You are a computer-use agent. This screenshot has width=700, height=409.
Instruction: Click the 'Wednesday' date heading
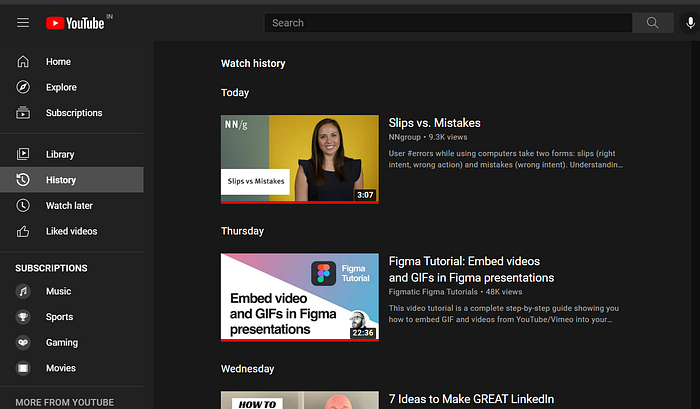[x=247, y=369]
